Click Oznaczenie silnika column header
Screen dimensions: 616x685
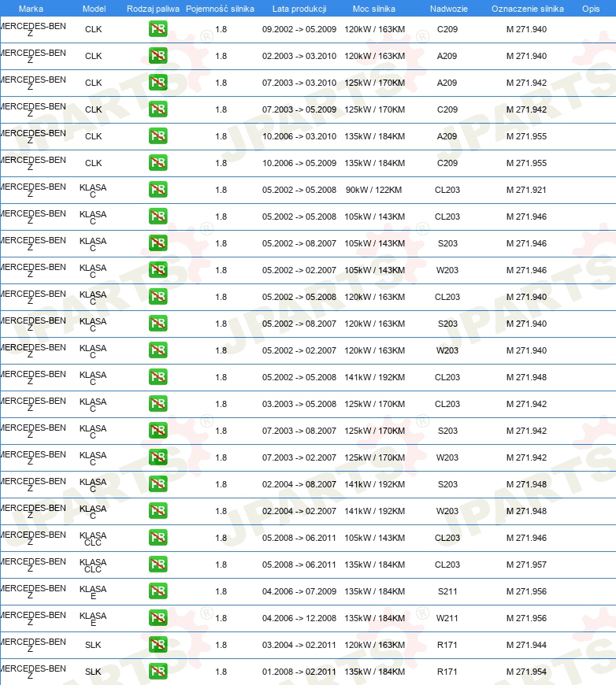point(528,9)
